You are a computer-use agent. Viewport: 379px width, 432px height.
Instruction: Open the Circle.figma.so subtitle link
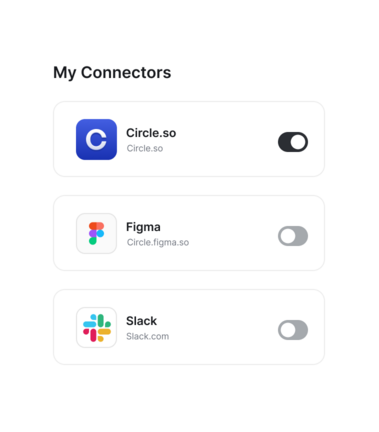pyautogui.click(x=158, y=242)
